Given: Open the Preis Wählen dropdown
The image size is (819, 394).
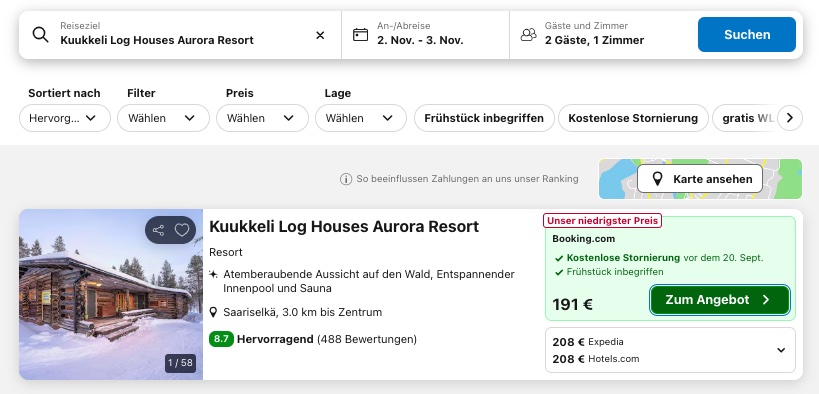Looking at the screenshot, I should (262, 118).
